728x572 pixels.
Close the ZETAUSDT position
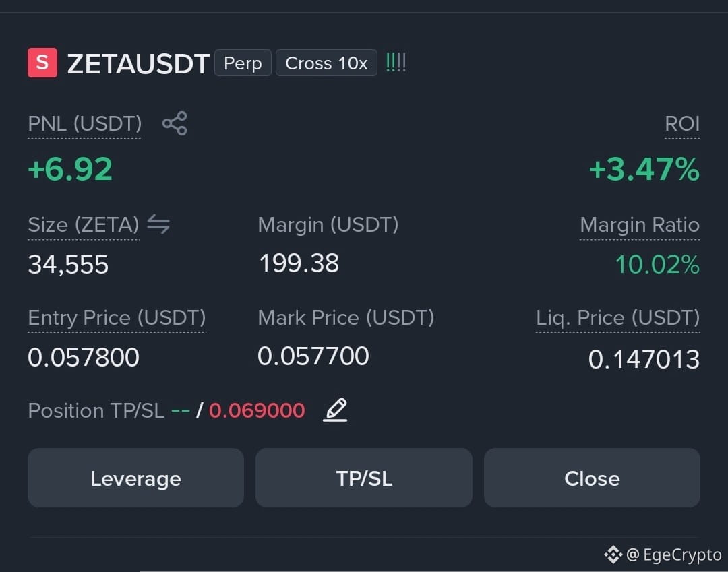(592, 478)
